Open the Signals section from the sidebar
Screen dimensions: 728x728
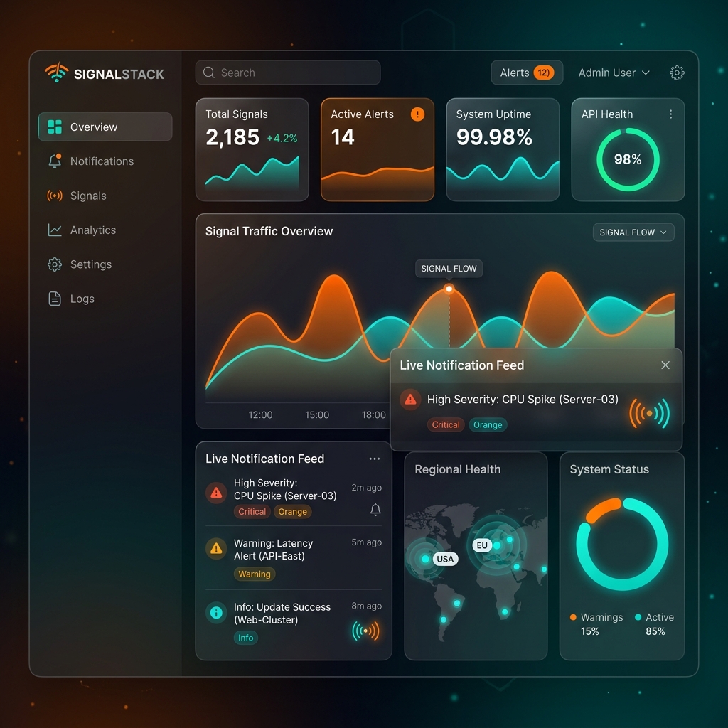54,196
